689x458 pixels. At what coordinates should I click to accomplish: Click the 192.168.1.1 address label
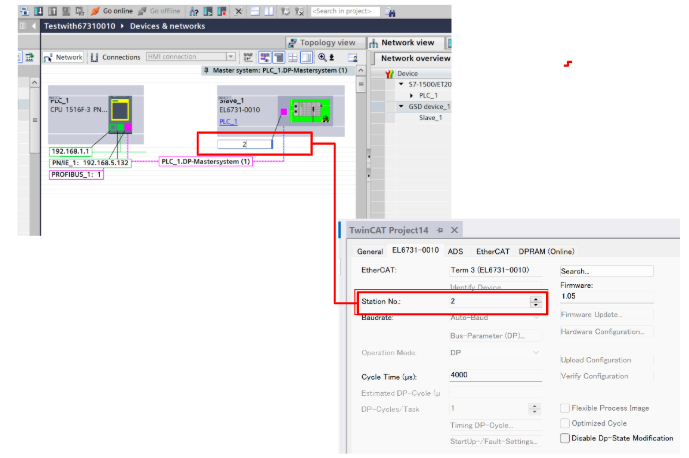70,152
